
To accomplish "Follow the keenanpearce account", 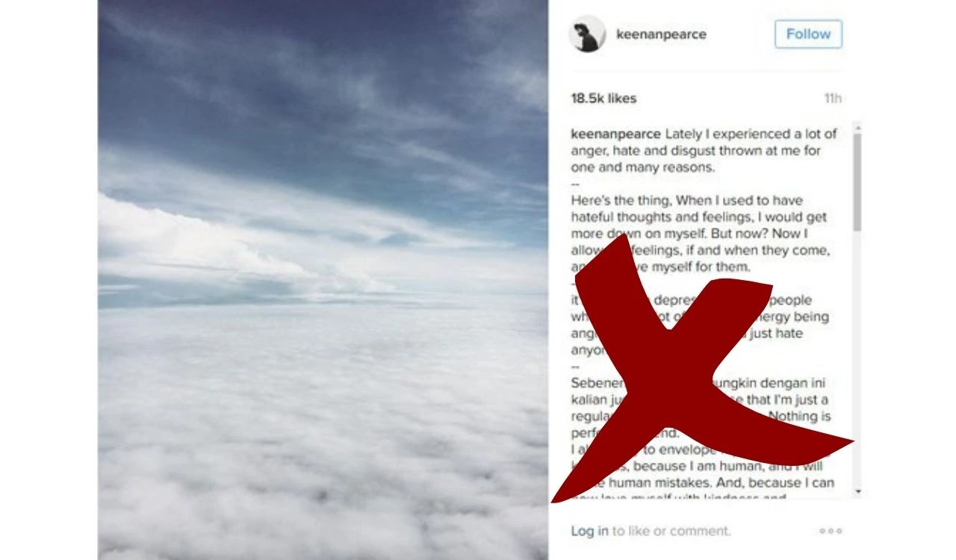I will click(808, 34).
